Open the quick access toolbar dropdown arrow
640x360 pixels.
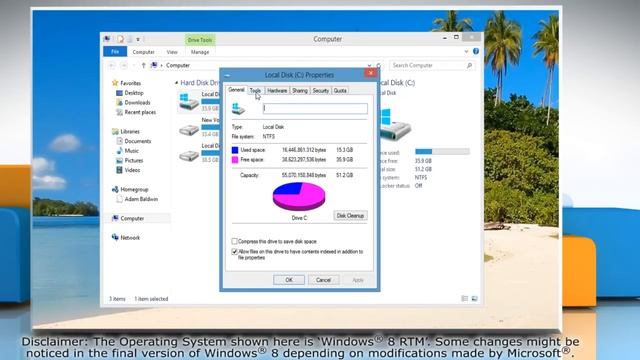click(x=138, y=40)
